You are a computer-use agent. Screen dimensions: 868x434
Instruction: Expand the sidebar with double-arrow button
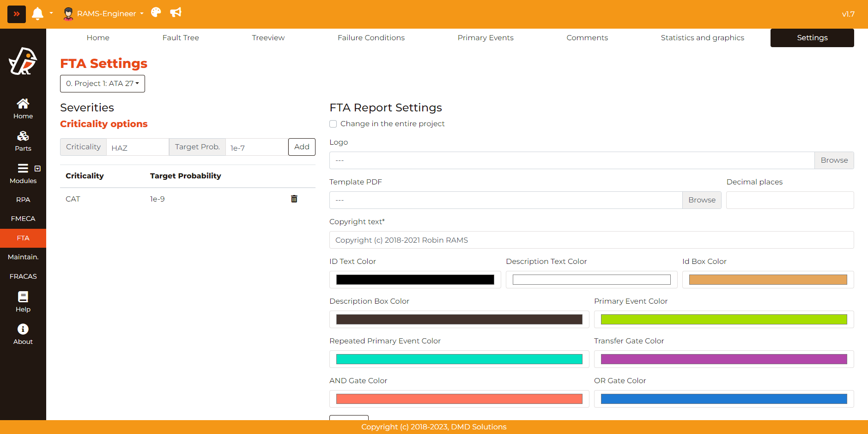pos(17,14)
